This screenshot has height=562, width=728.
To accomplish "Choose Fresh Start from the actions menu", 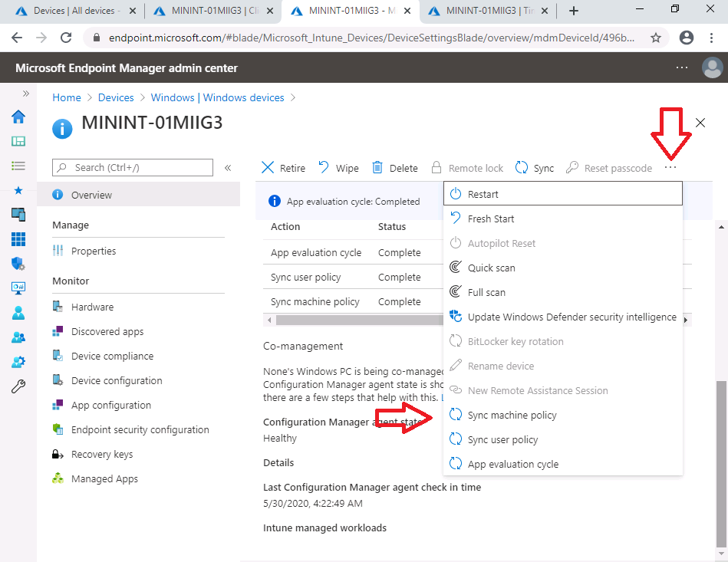I will (563, 219).
